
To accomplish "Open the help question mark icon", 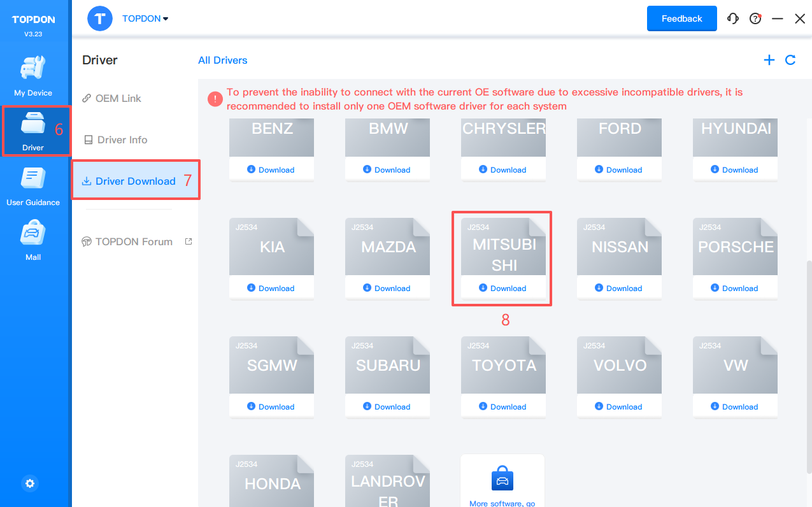I will (755, 18).
